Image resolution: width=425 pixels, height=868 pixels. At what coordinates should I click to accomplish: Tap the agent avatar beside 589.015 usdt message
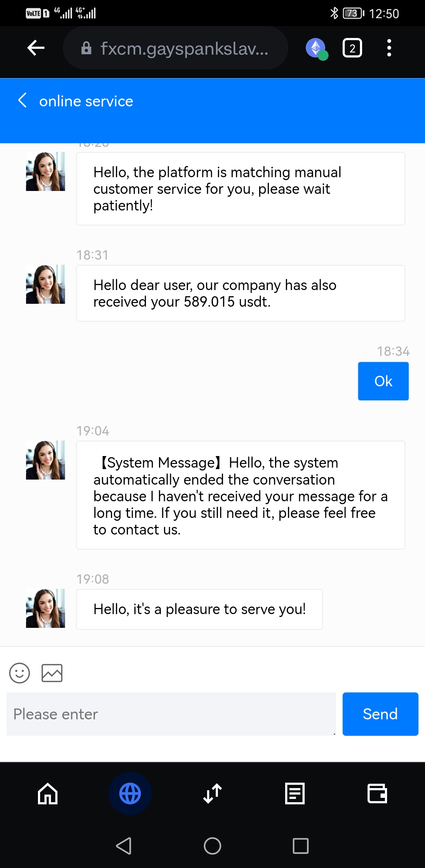pyautogui.click(x=46, y=284)
